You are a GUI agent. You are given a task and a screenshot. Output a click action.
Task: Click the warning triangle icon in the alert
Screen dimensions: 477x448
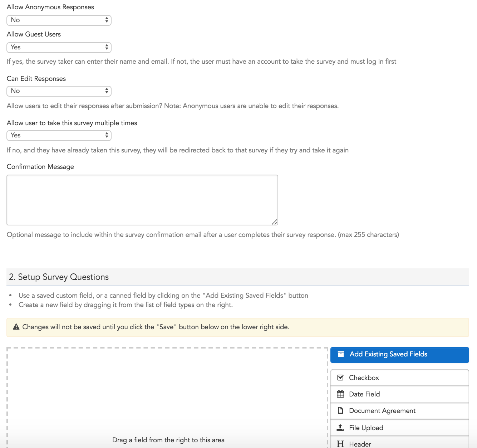(16, 327)
